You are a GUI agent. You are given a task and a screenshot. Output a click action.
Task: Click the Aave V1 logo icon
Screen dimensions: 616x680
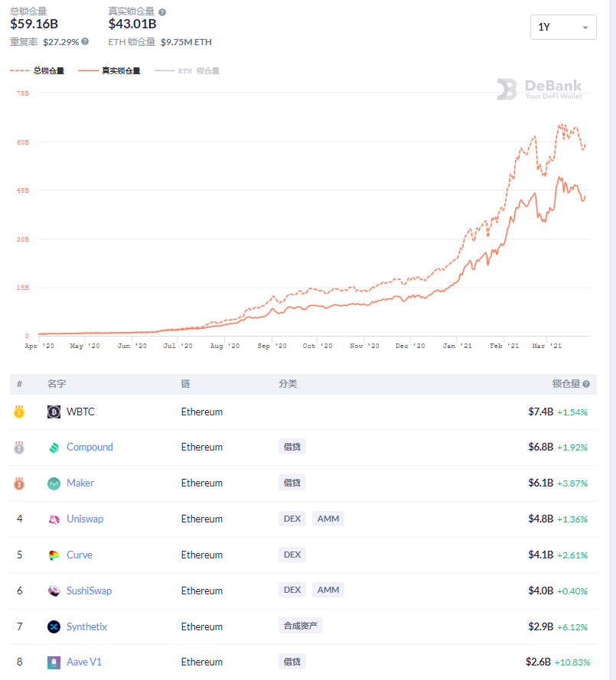click(x=54, y=662)
